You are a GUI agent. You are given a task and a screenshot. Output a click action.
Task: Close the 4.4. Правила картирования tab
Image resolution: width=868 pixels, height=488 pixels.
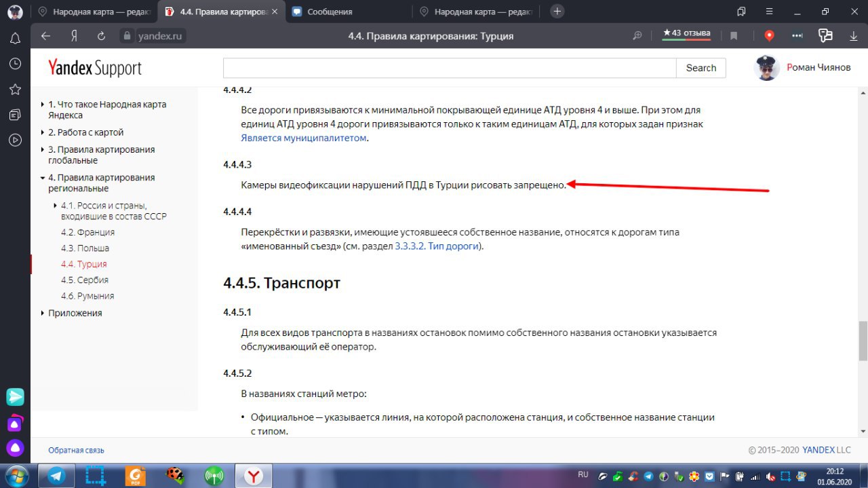tap(274, 12)
